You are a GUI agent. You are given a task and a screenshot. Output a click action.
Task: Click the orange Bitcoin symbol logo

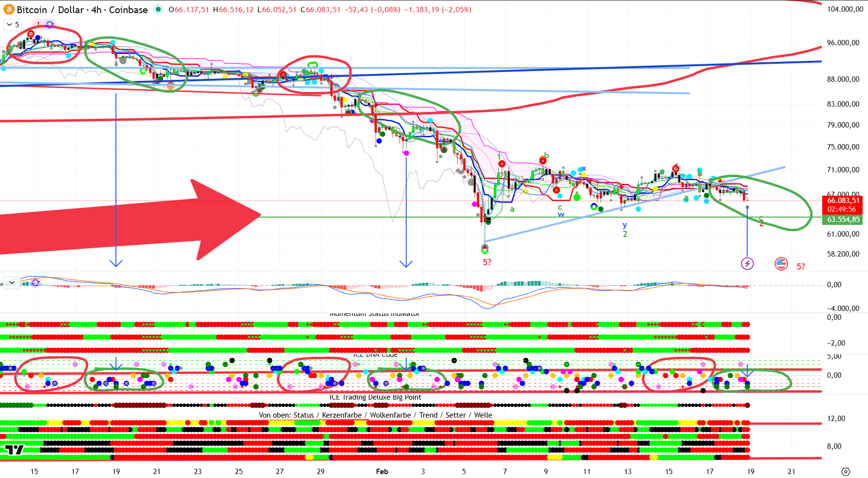(9, 10)
